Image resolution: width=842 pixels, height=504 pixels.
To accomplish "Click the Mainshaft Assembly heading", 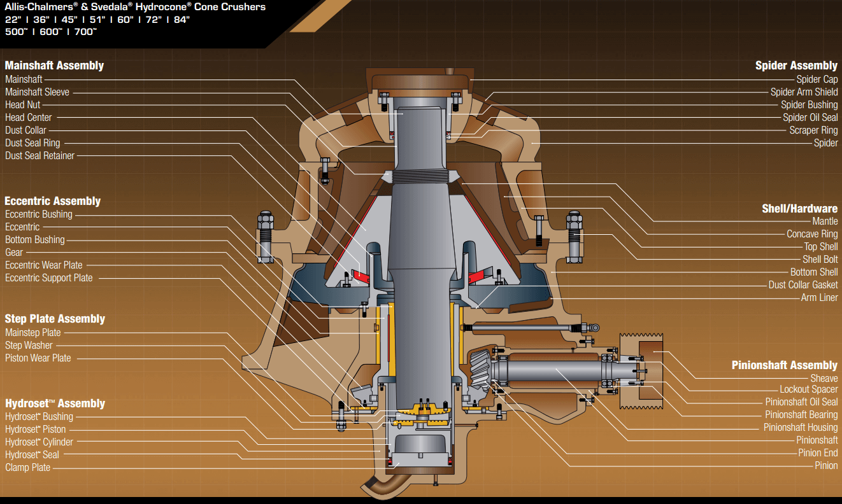I will coord(54,66).
